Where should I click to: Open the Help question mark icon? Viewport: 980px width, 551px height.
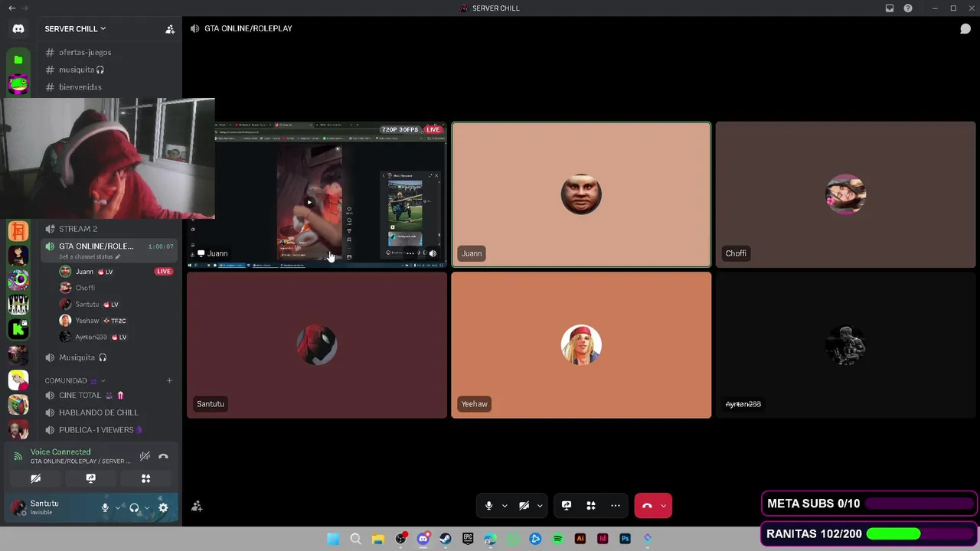point(908,8)
